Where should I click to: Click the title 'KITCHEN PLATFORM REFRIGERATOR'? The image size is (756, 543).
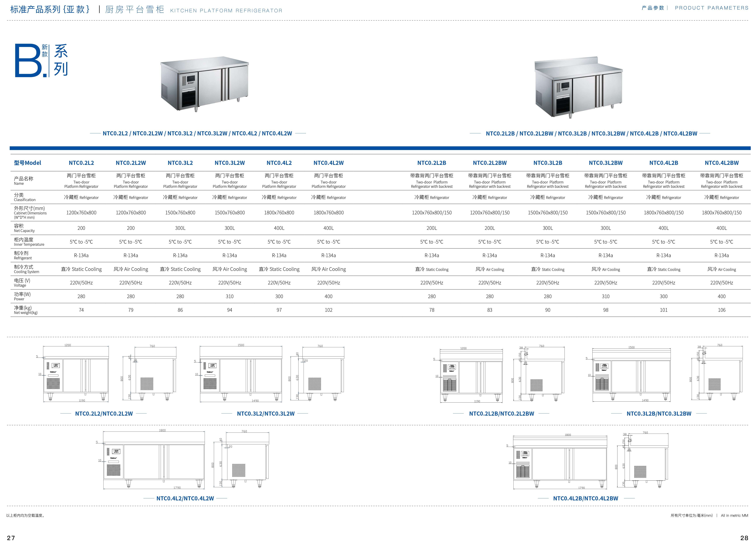click(226, 11)
